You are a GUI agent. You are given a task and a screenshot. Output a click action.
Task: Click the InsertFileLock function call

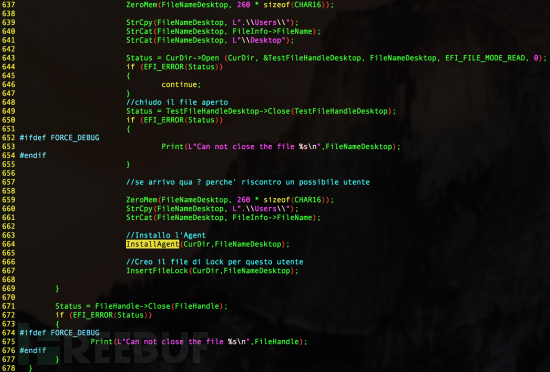point(212,271)
